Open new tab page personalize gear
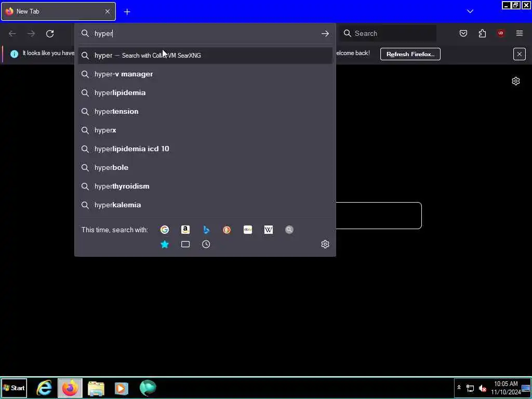 (516, 81)
